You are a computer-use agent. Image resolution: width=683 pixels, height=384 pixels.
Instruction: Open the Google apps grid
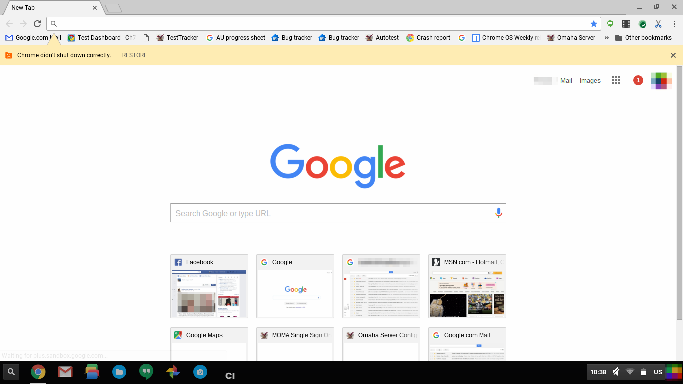(x=615, y=80)
